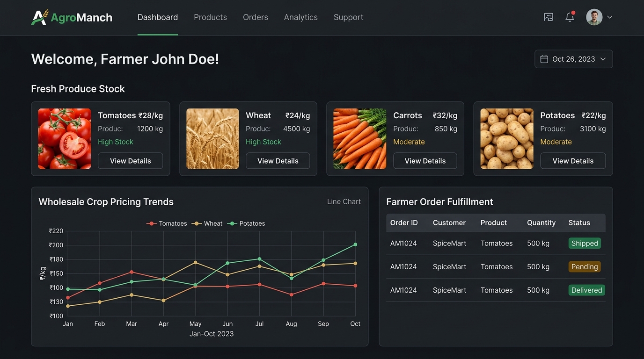Screen dimensions: 644x359
Task: View details for Carrots
Action: tap(425, 161)
